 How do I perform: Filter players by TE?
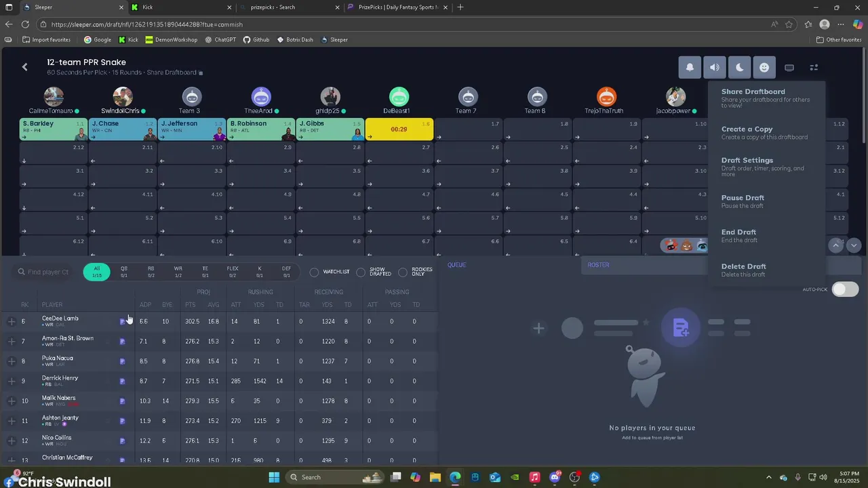[205, 272]
